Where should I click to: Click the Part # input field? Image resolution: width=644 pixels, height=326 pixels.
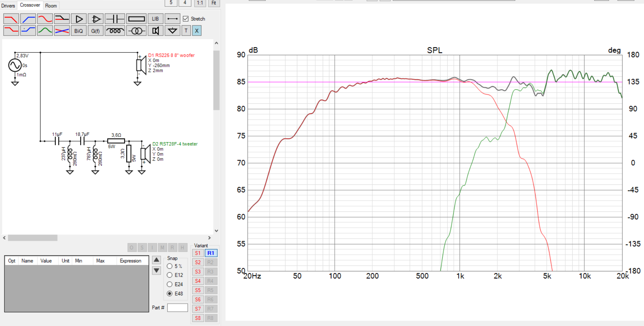click(177, 308)
